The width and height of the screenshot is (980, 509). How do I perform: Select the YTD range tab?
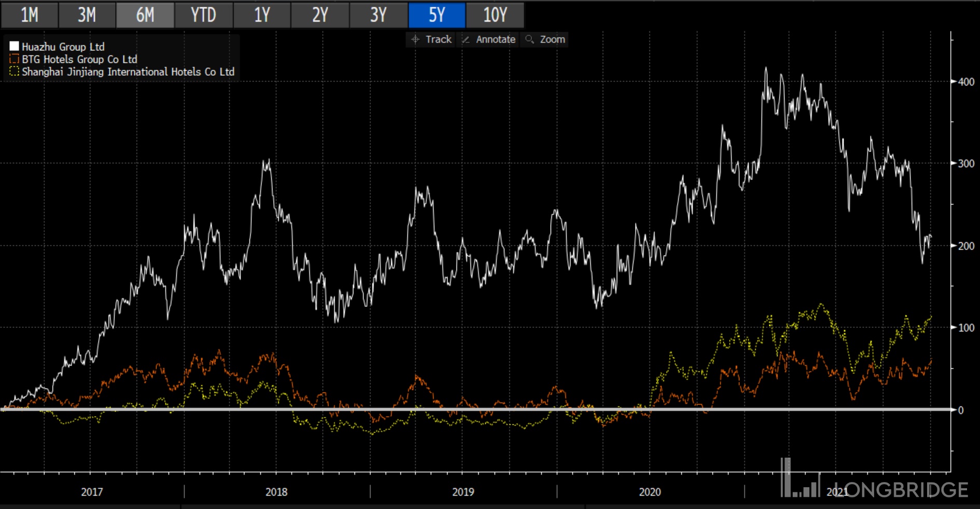[203, 15]
